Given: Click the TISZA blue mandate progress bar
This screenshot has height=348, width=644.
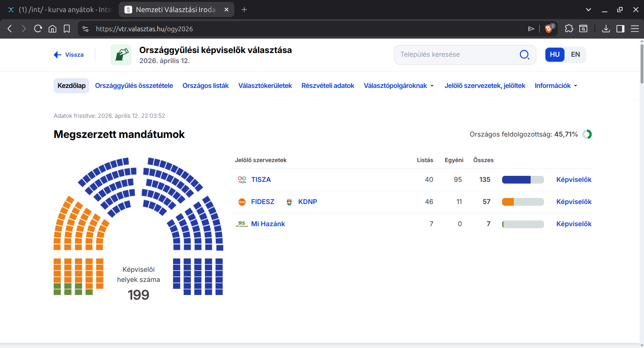Looking at the screenshot, I should click(523, 180).
